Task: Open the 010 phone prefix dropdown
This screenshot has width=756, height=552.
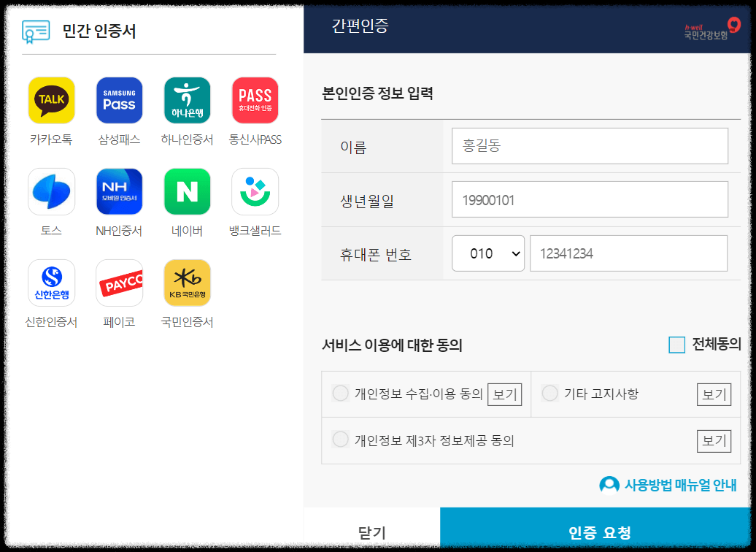Action: point(487,253)
